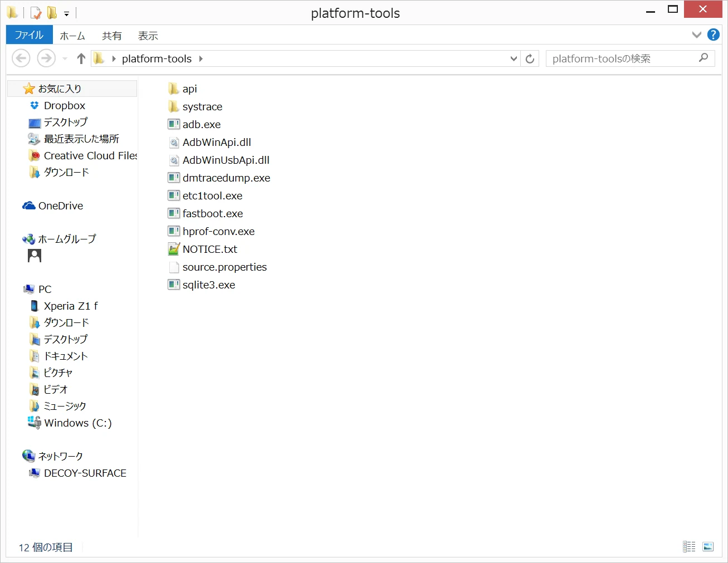Click the platform-tools breadcrumb segment
The width and height of the screenshot is (728, 563).
157,58
